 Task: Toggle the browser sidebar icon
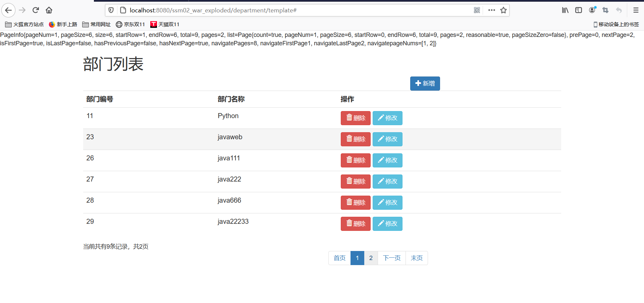pos(578,10)
